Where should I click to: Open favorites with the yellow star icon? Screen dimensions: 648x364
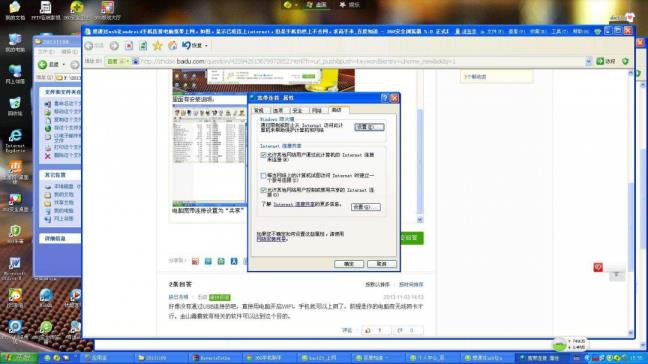point(157,46)
